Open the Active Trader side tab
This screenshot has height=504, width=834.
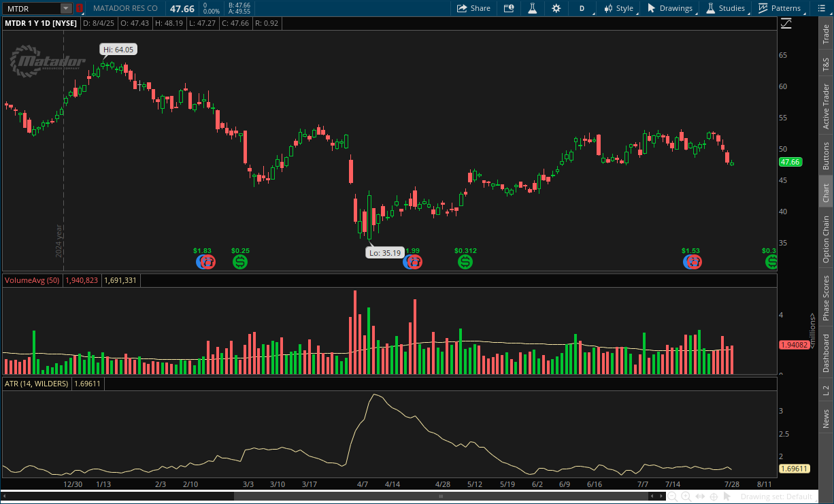[826, 107]
